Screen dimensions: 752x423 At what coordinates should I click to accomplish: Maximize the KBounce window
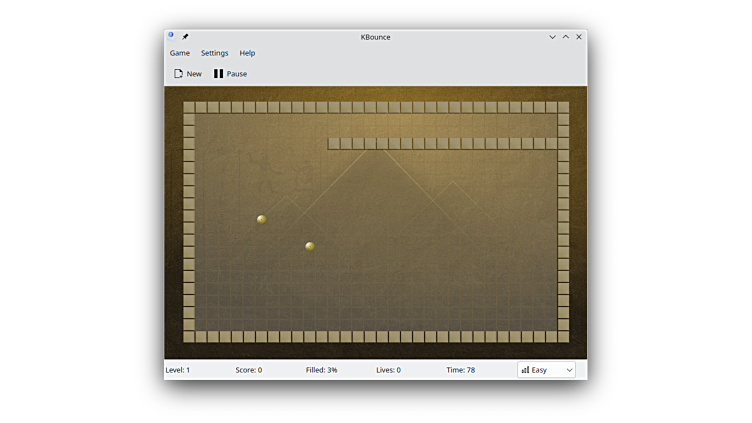pyautogui.click(x=565, y=37)
